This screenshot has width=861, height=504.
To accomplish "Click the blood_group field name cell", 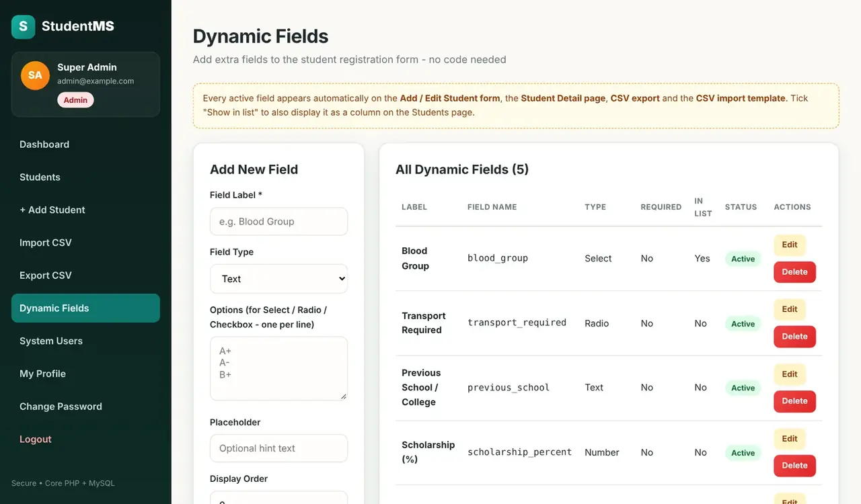I will click(498, 258).
